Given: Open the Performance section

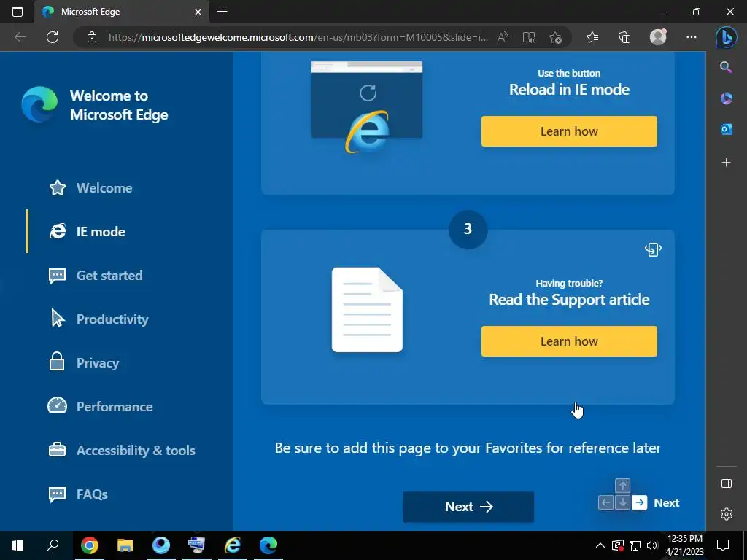Looking at the screenshot, I should coord(101,406).
